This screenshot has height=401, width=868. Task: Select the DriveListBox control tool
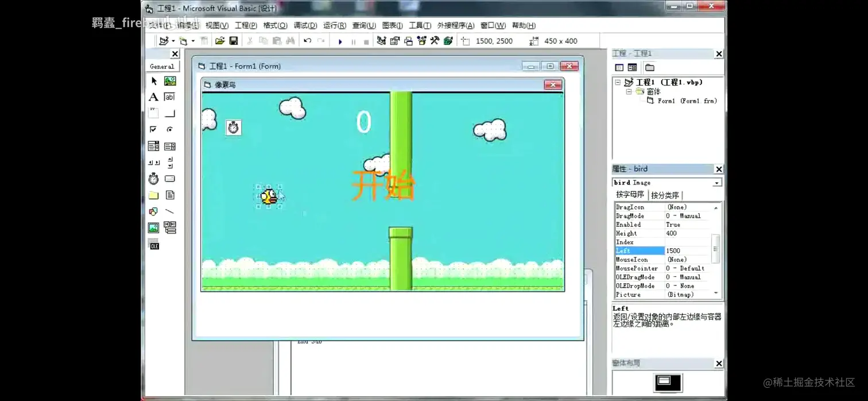pyautogui.click(x=170, y=179)
